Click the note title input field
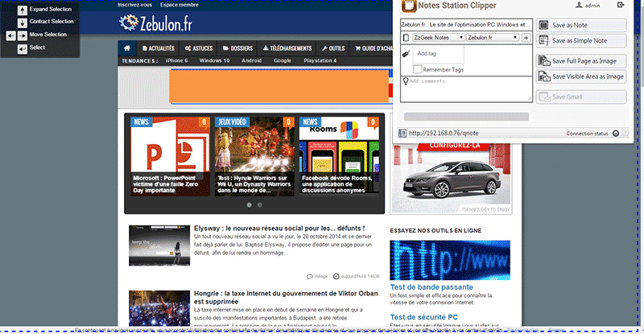This screenshot has width=644, height=334. pyautogui.click(x=466, y=25)
